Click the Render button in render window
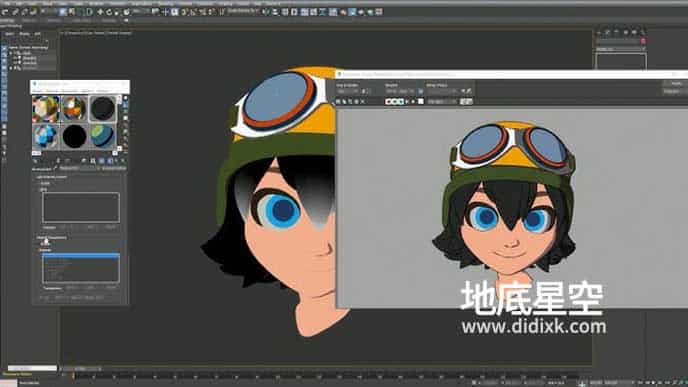The image size is (688, 387). [676, 83]
